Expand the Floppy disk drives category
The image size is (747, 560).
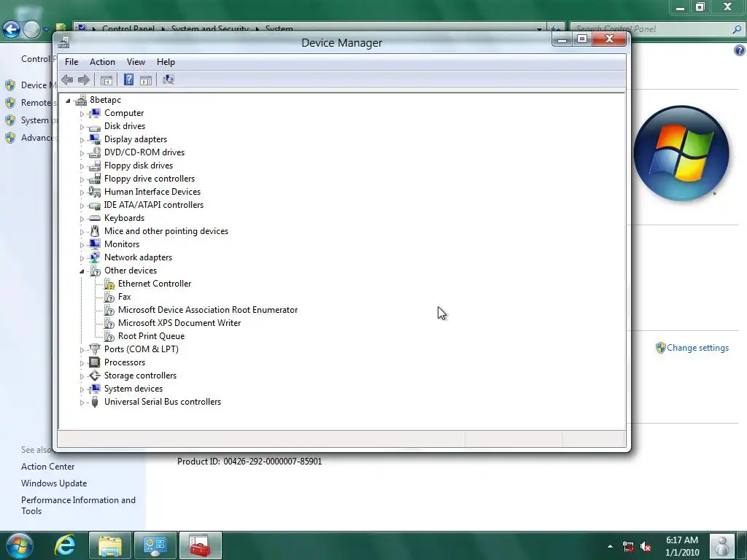[x=82, y=166]
